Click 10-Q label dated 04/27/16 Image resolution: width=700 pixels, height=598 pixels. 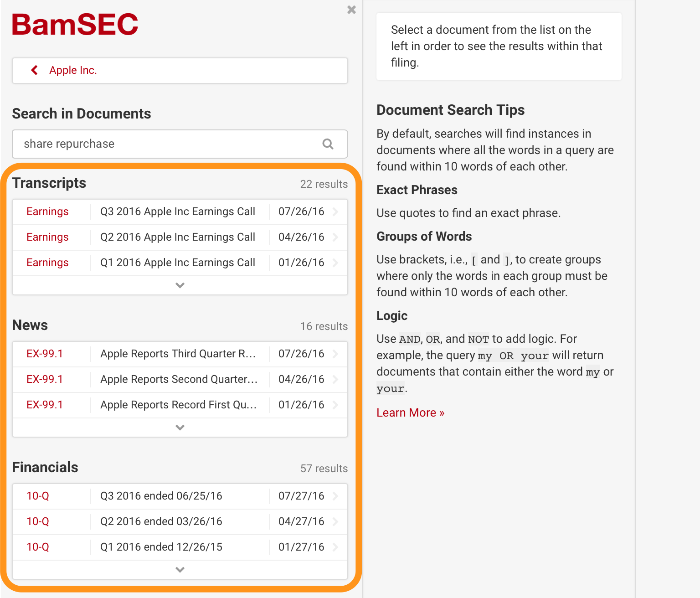click(38, 521)
